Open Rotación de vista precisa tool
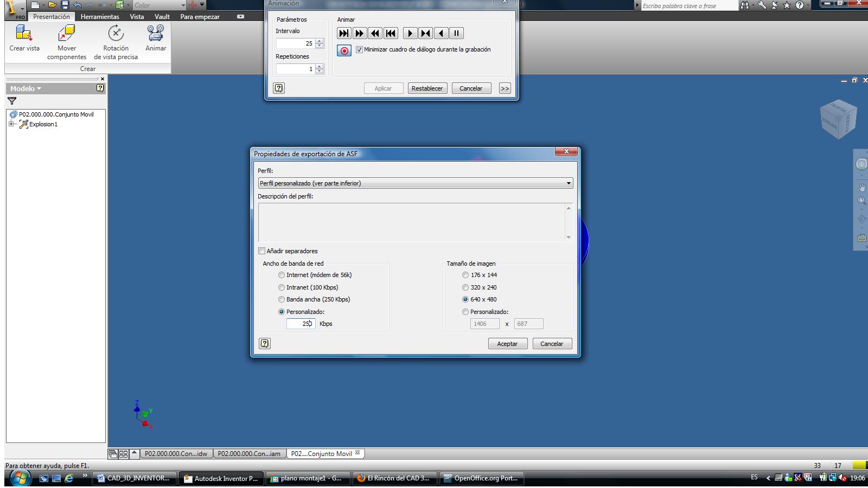 (x=116, y=35)
